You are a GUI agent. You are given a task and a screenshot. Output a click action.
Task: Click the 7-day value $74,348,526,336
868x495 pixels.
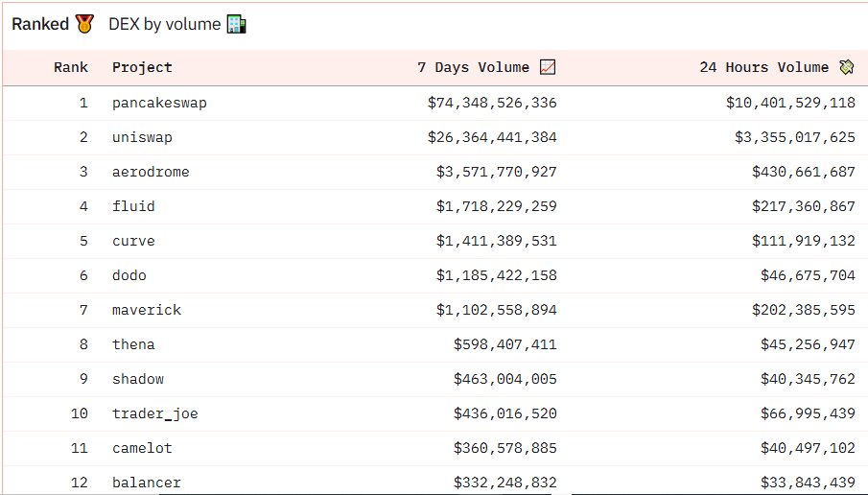tap(492, 103)
